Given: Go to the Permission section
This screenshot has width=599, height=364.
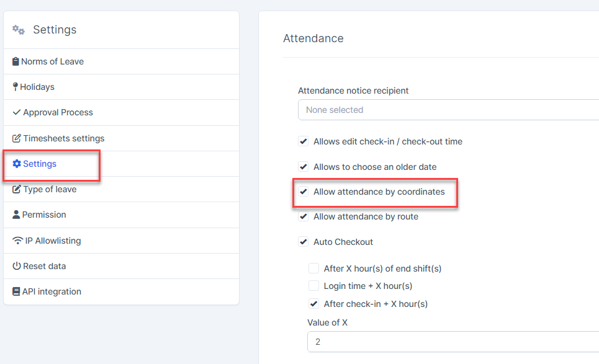Looking at the screenshot, I should tap(44, 215).
